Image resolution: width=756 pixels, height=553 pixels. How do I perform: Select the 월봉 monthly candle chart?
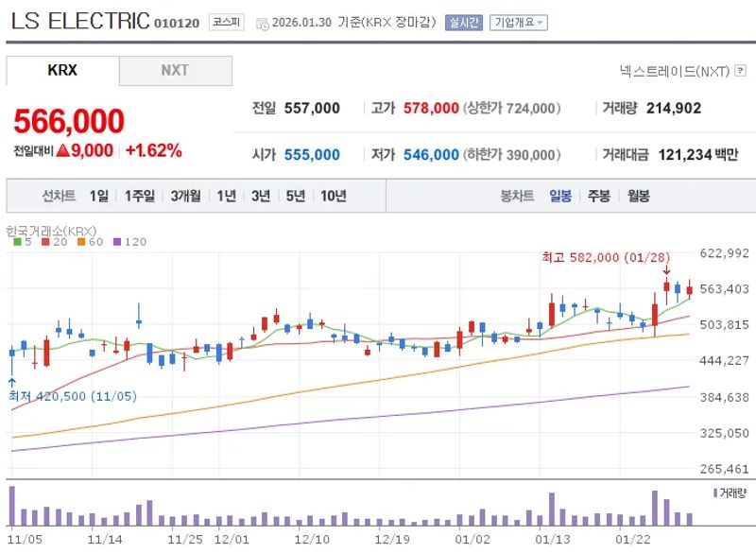(x=639, y=196)
